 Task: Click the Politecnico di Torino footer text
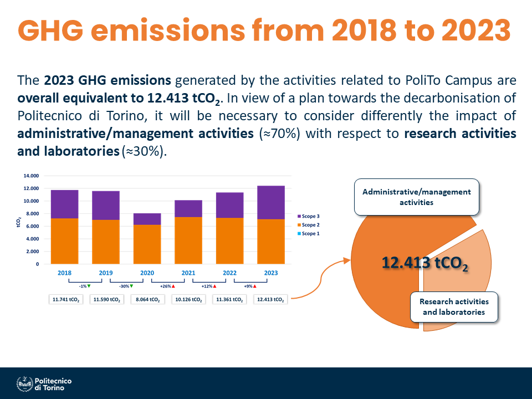(x=53, y=384)
